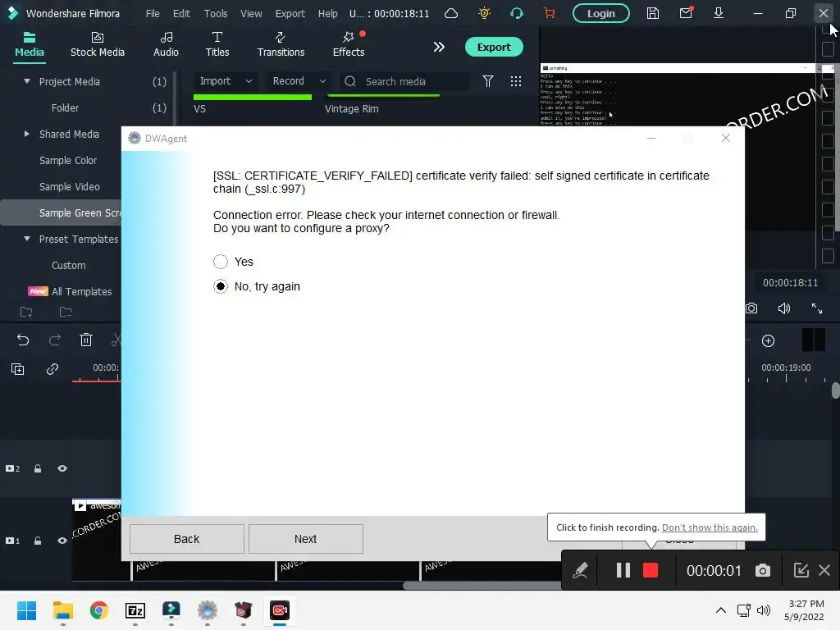
Task: Click the add new folder icon
Action: pos(26,312)
